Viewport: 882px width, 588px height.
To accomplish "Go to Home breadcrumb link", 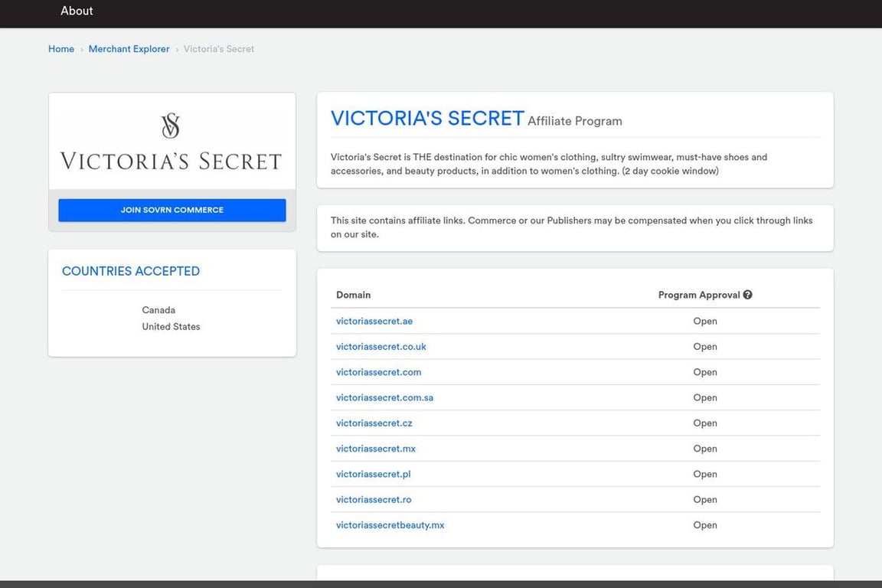I will pos(61,49).
